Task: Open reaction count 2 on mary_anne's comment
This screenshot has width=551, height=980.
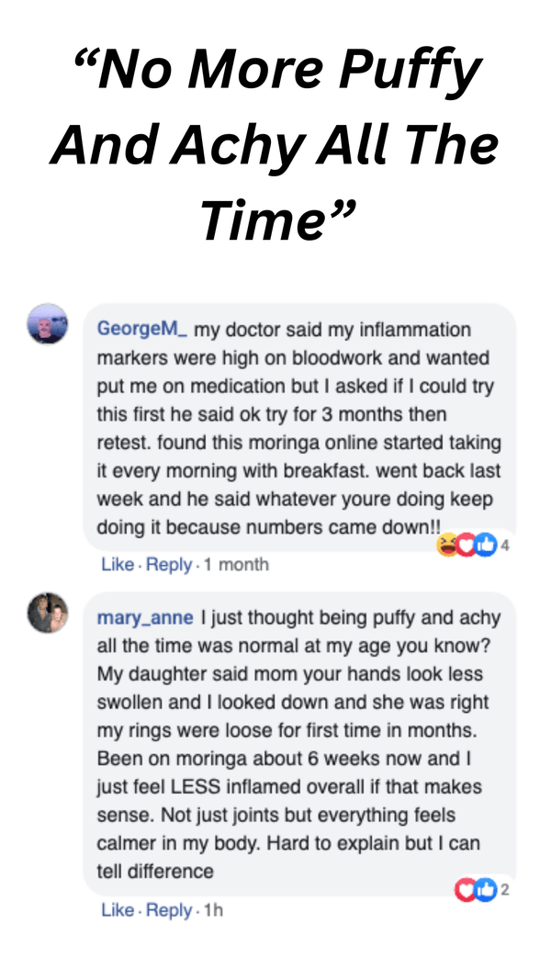Action: [x=505, y=889]
